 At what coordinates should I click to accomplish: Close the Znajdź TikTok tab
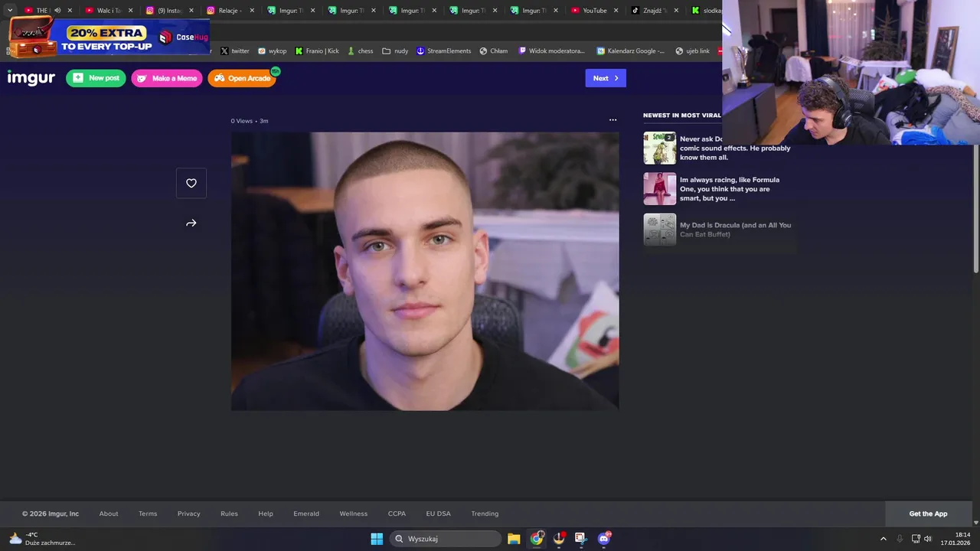point(676,11)
